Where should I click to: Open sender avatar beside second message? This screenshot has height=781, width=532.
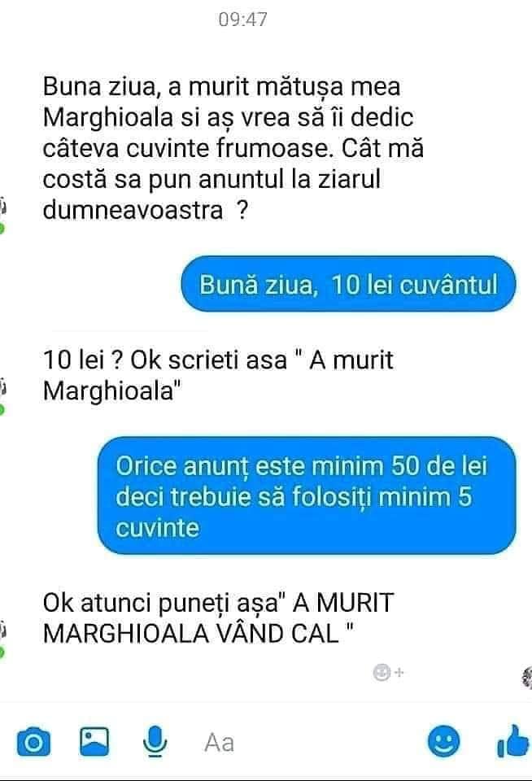click(x=2, y=388)
